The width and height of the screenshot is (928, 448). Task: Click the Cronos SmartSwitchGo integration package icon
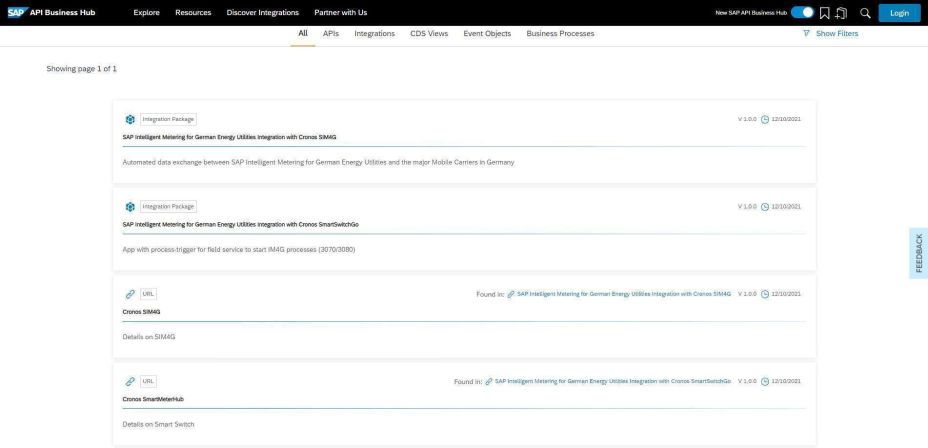(x=129, y=206)
